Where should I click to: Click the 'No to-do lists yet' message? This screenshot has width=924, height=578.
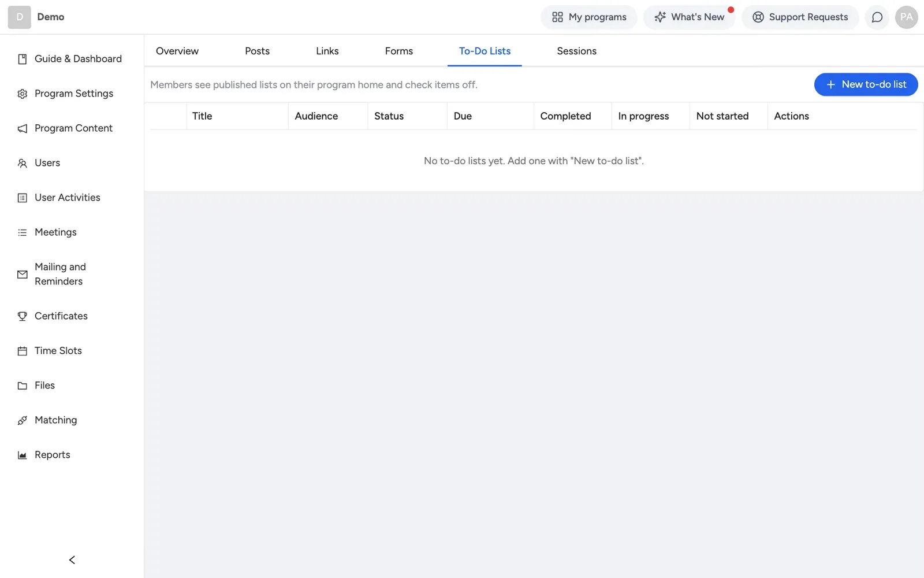point(534,161)
